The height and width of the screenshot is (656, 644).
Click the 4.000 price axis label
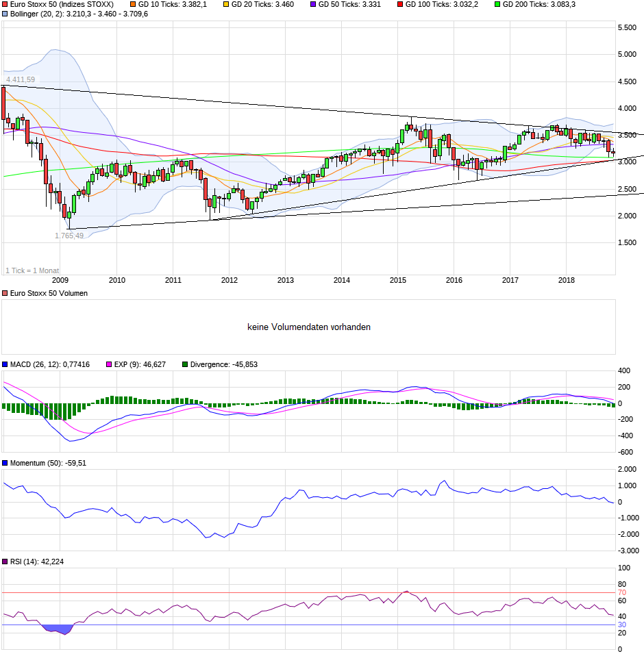point(627,108)
